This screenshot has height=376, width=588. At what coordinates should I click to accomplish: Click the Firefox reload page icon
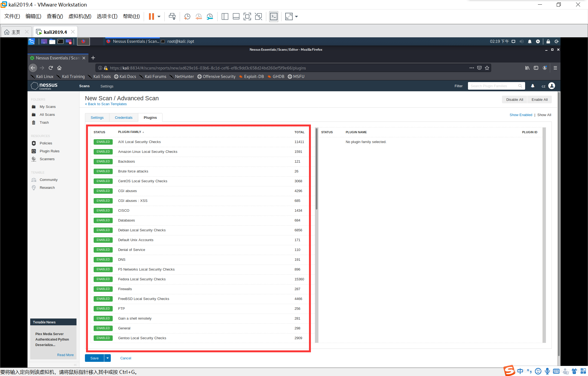tap(51, 68)
